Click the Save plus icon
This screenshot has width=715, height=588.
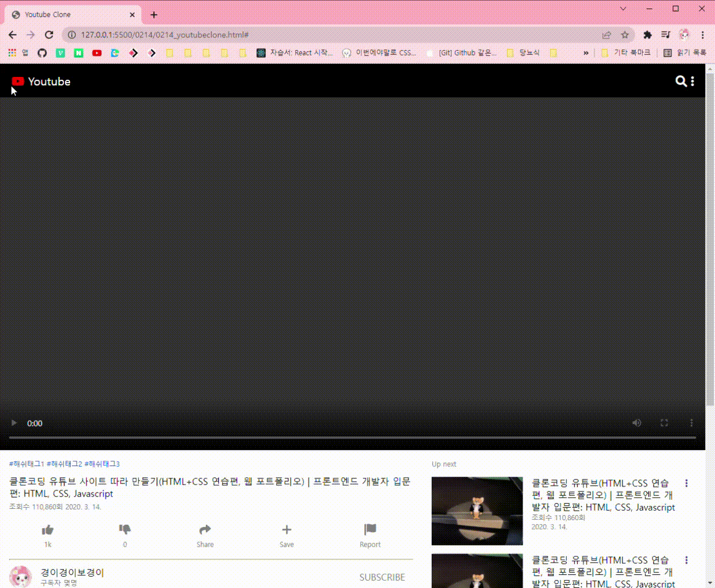287,530
